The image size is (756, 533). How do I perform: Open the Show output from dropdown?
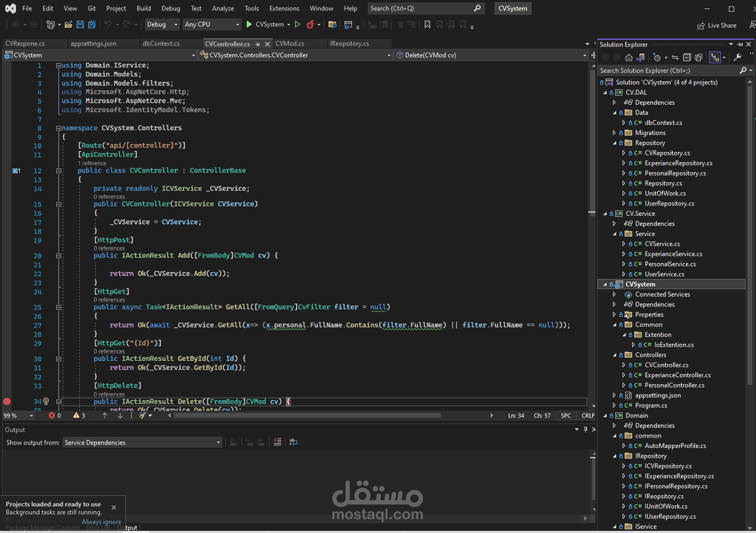[x=142, y=443]
